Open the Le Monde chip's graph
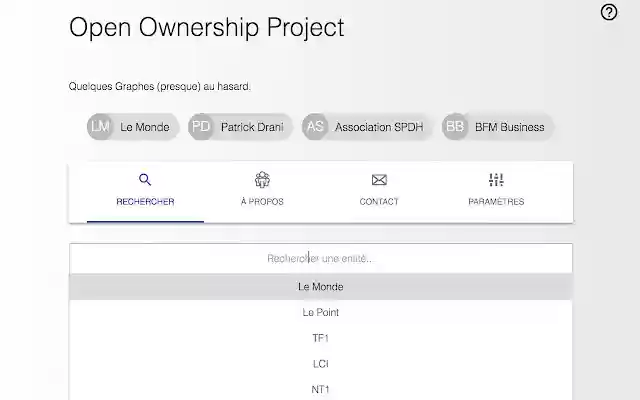The width and height of the screenshot is (640, 400). click(133, 127)
